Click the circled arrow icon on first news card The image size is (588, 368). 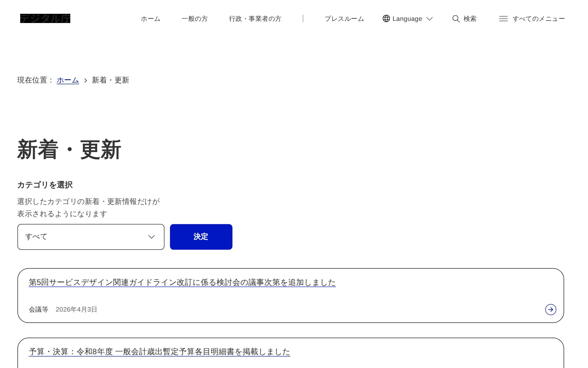550,309
